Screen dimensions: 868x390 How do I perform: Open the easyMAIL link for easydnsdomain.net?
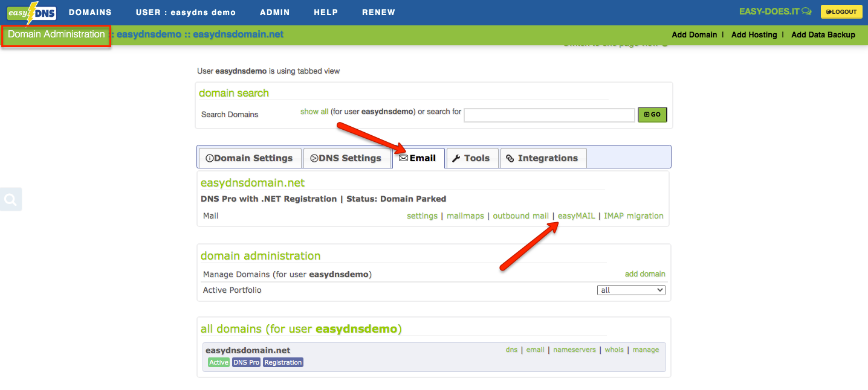[x=576, y=216]
